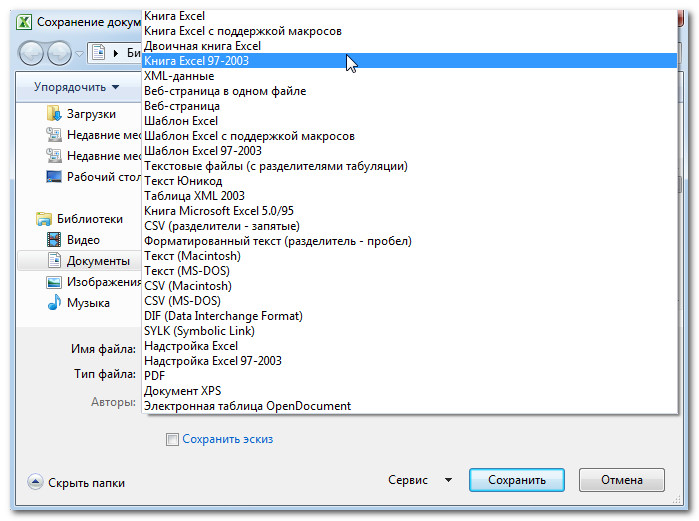Choose Текст (MS-DOS) format

click(410, 271)
